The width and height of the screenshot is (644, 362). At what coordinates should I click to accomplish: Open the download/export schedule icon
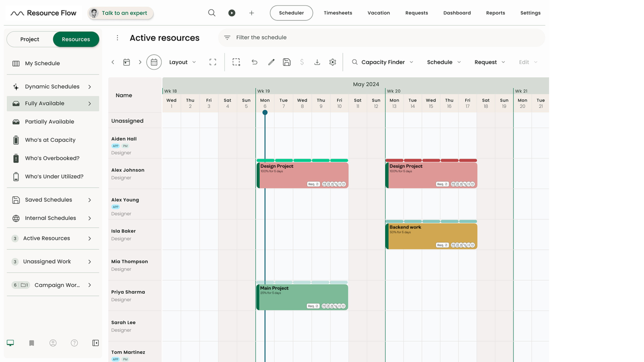pos(317,62)
